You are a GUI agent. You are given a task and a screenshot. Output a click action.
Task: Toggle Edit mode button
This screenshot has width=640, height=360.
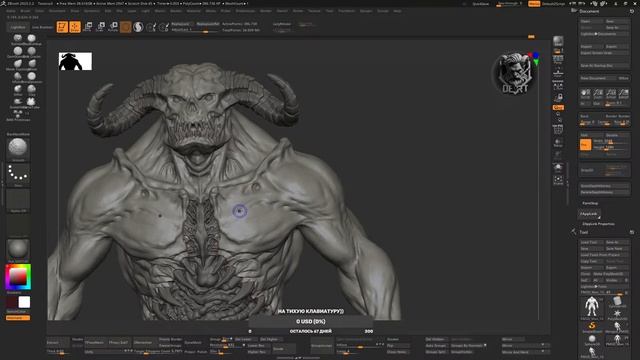coord(62,27)
